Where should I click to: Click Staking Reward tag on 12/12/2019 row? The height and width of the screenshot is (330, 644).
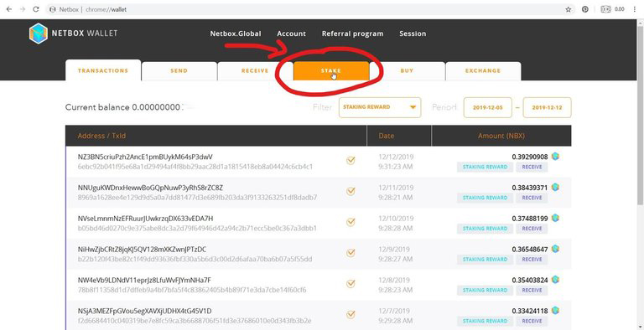pyautogui.click(x=485, y=167)
